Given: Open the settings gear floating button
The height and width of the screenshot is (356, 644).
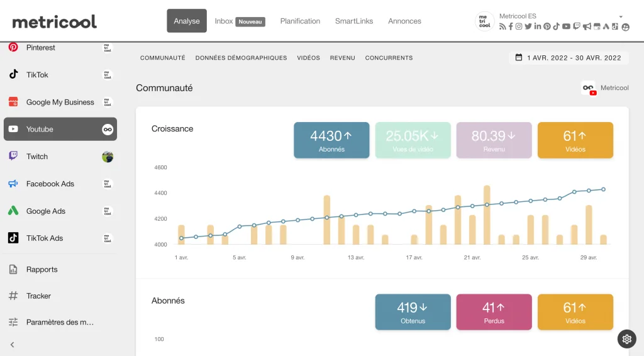Looking at the screenshot, I should coord(627,339).
